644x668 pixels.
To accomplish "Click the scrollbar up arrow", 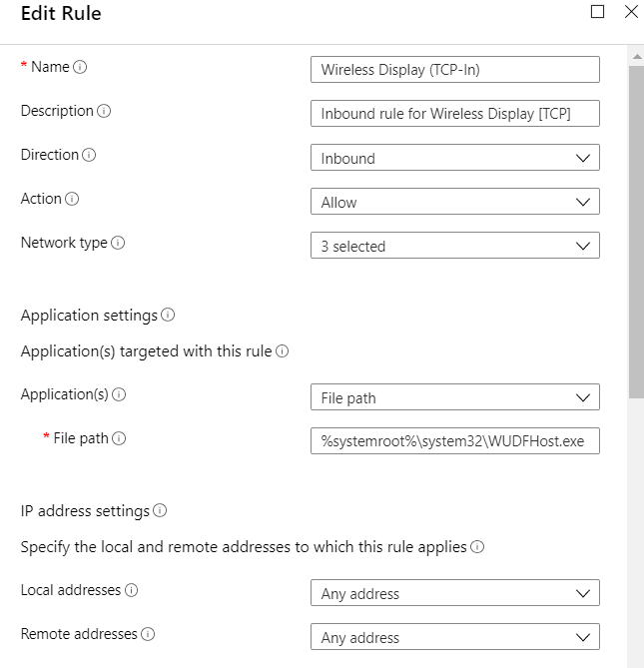I will pos(637,57).
